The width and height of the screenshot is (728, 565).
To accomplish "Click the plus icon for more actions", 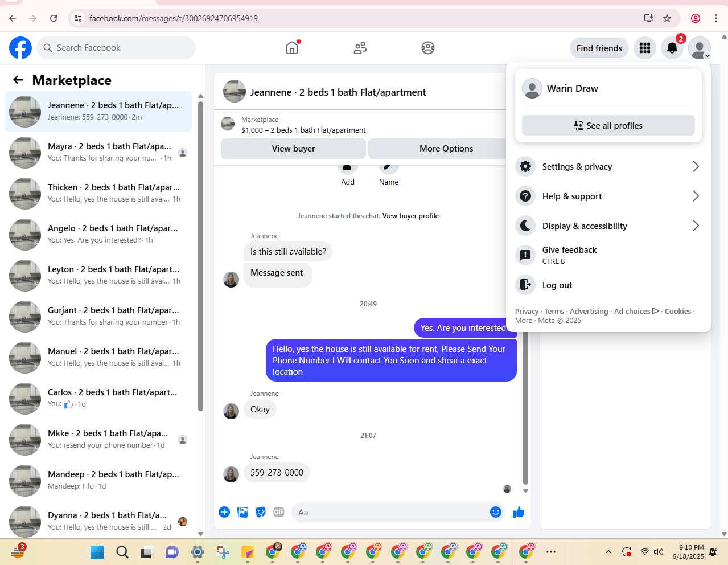I will coord(224,512).
